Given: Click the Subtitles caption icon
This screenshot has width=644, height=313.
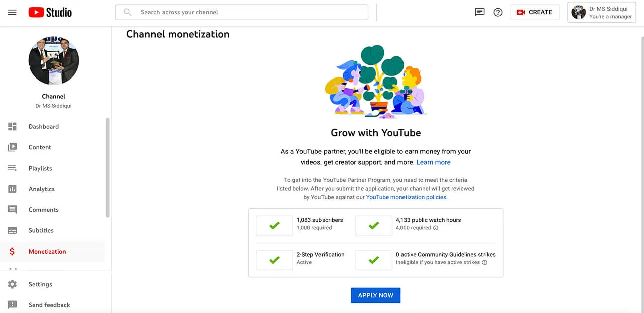Looking at the screenshot, I should 12,230.
